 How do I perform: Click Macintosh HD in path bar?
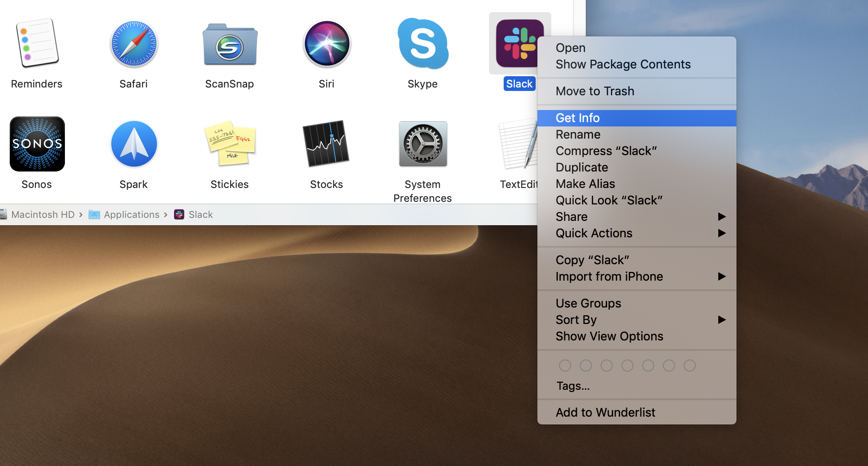[43, 214]
